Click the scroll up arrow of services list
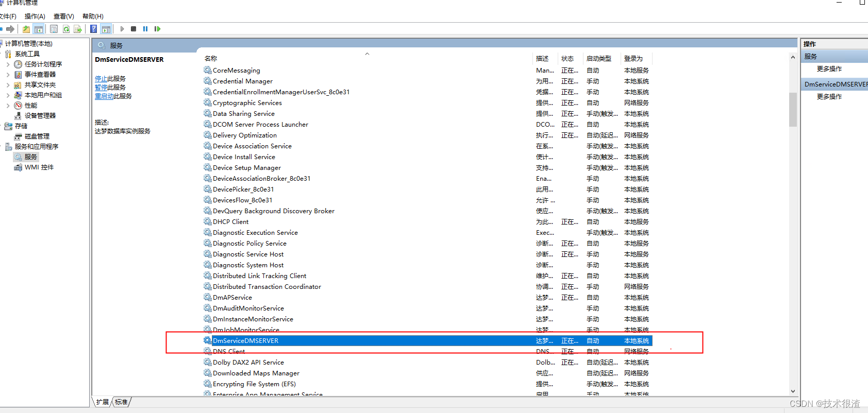 click(793, 57)
